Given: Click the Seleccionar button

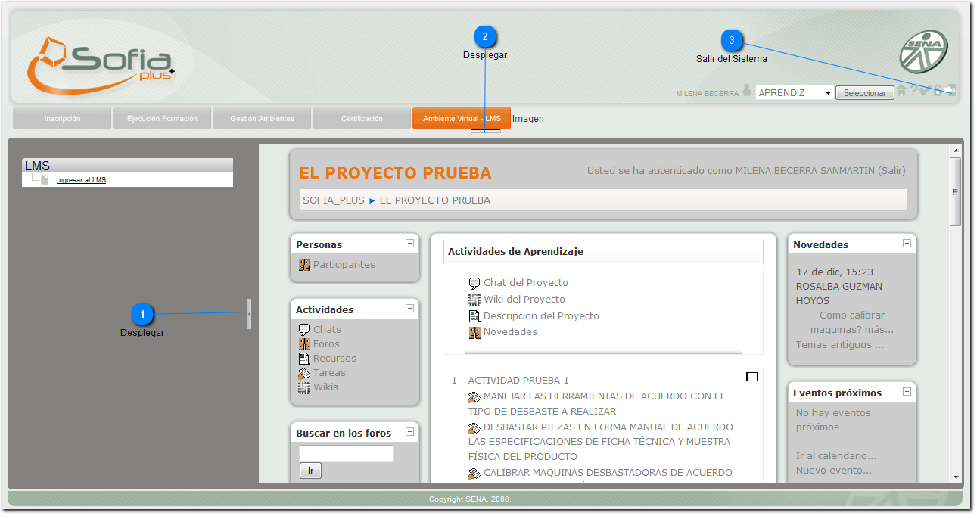Looking at the screenshot, I should (x=865, y=93).
